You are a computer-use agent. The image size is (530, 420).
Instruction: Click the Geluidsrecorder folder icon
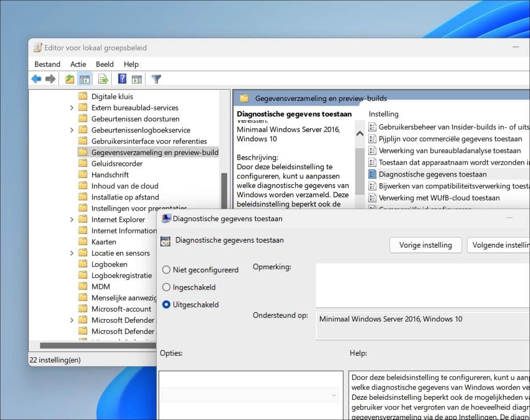tap(83, 163)
